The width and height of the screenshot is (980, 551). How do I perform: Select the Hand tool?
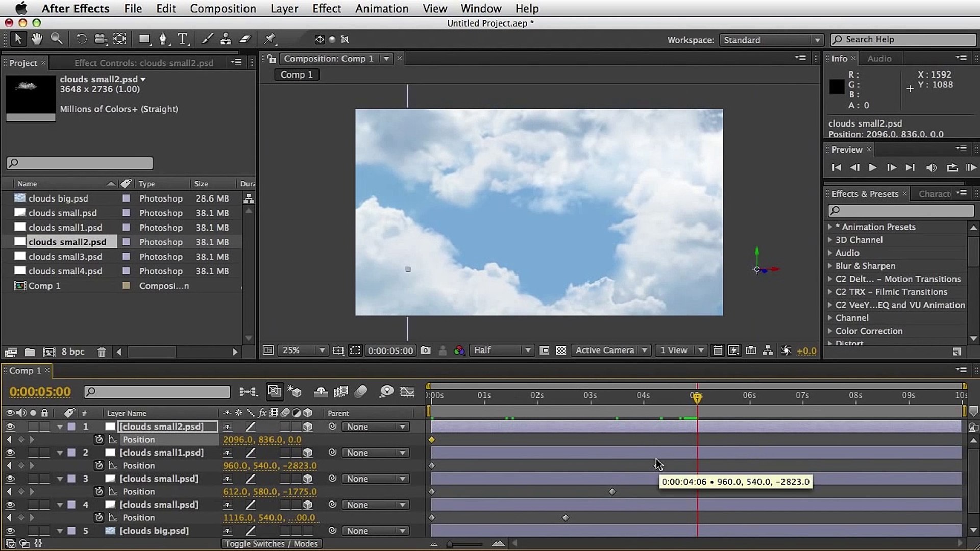(37, 39)
